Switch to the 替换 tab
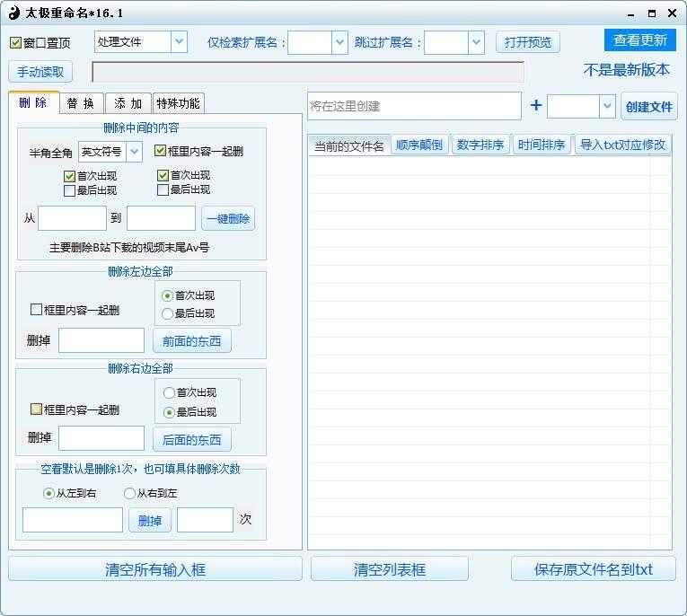 (81, 103)
